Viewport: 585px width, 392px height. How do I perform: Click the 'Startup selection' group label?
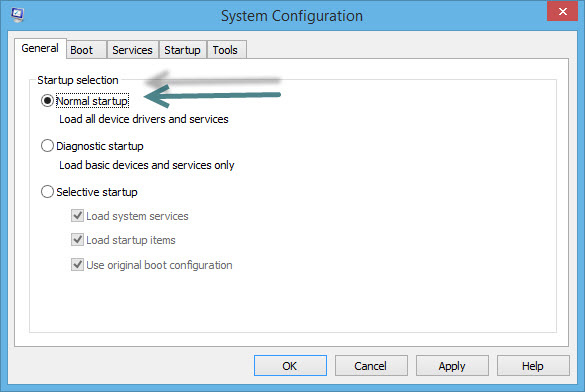coord(78,80)
